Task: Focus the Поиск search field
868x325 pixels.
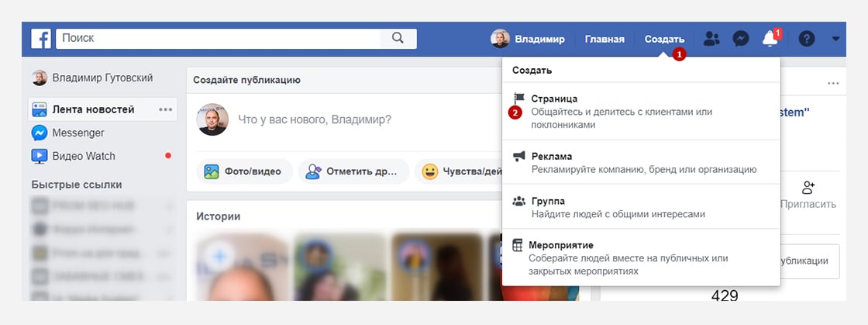Action: pyautogui.click(x=218, y=38)
